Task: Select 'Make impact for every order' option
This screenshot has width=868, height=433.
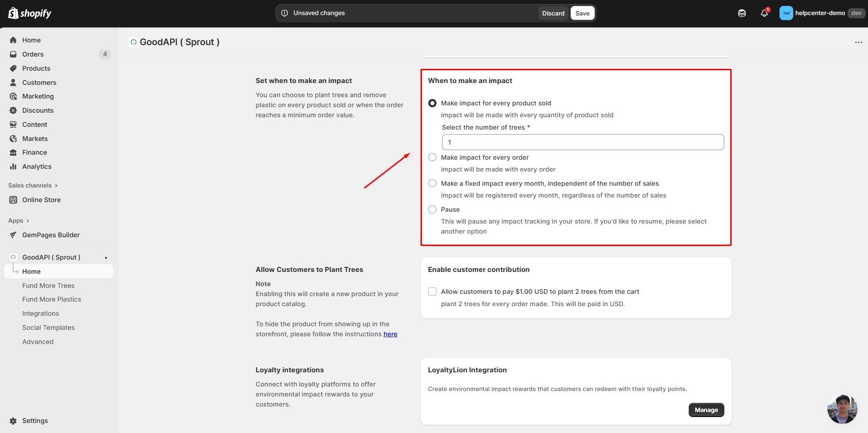Action: pyautogui.click(x=432, y=157)
